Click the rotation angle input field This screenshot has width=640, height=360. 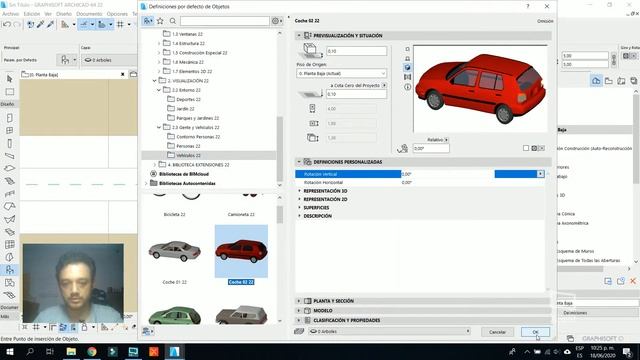point(431,149)
